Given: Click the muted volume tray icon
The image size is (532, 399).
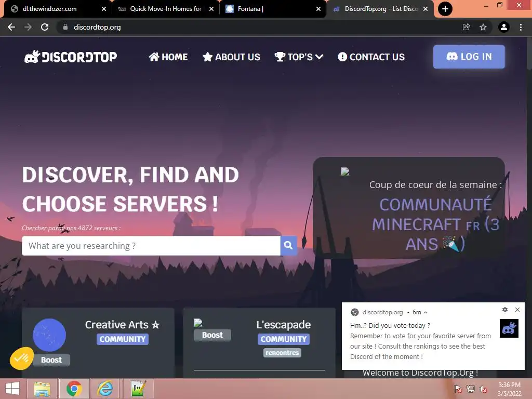Looking at the screenshot, I should point(483,389).
